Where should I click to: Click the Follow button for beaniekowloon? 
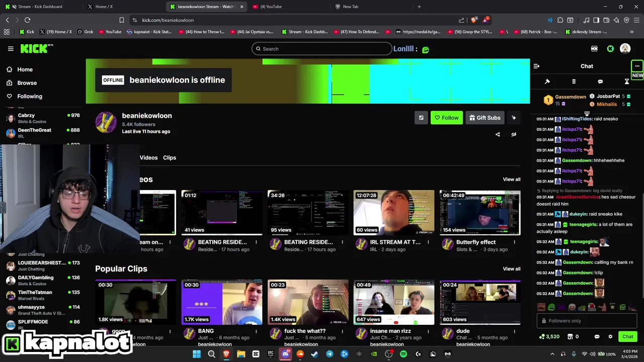point(446,118)
